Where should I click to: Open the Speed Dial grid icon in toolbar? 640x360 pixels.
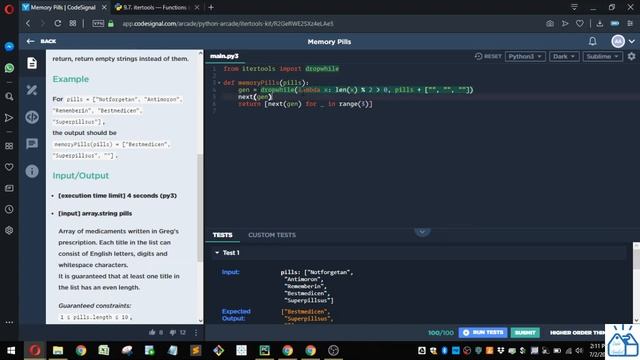click(x=73, y=23)
